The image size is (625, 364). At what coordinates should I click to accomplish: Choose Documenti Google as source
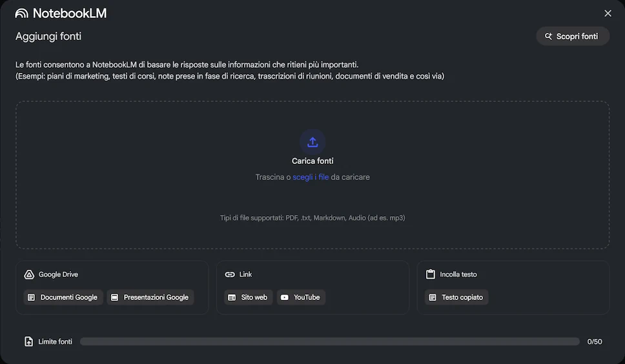coord(63,297)
